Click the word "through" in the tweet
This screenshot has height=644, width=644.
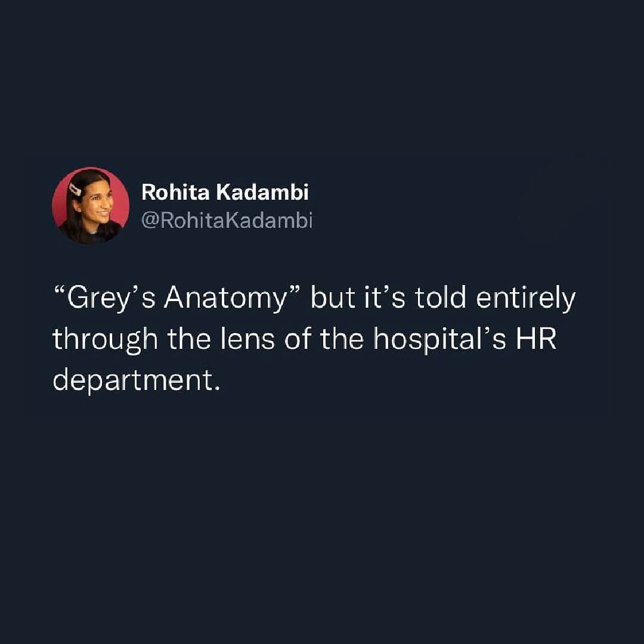point(105,339)
